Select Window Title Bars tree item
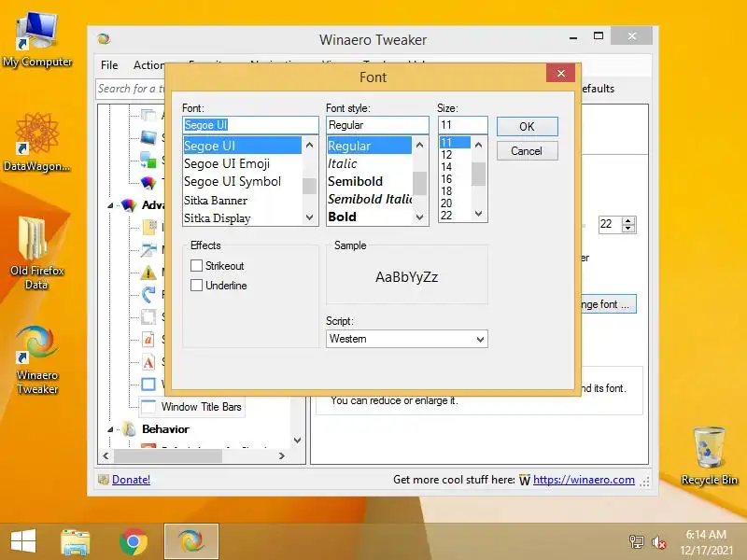 coord(202,407)
